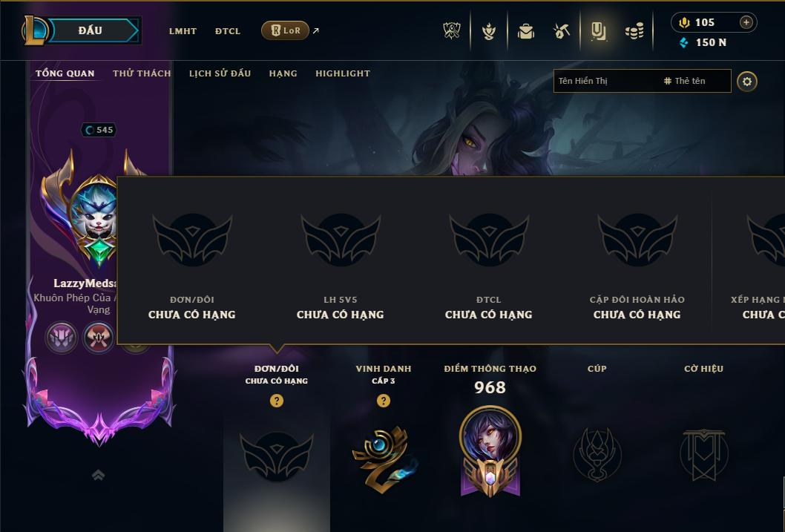The image size is (785, 532).
Task: Click the profile settings gear icon
Action: pos(747,82)
